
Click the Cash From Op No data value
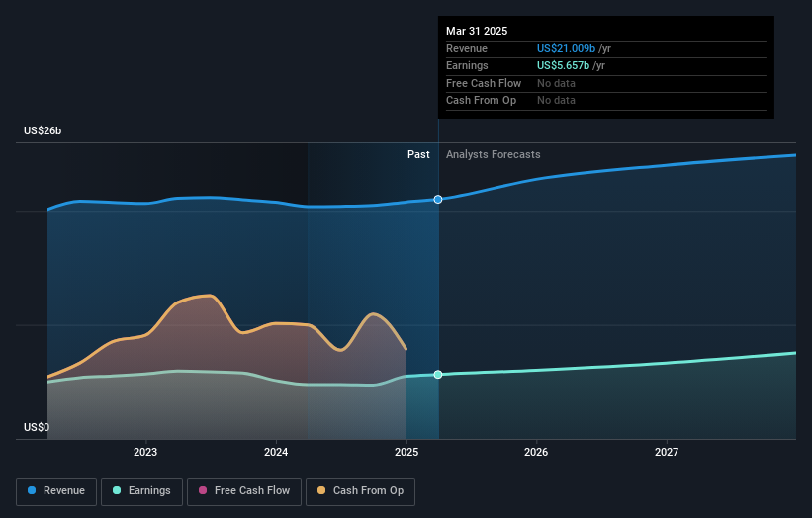[556, 101]
